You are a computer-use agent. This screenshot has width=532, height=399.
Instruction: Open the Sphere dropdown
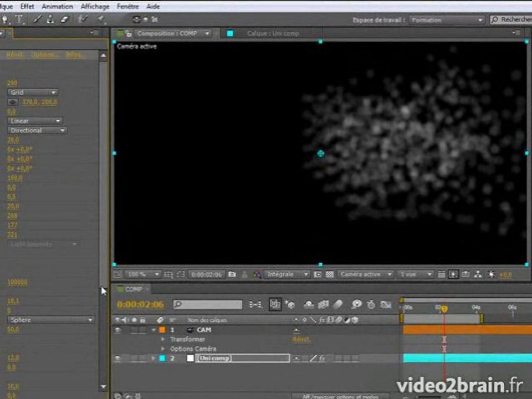[x=50, y=320]
